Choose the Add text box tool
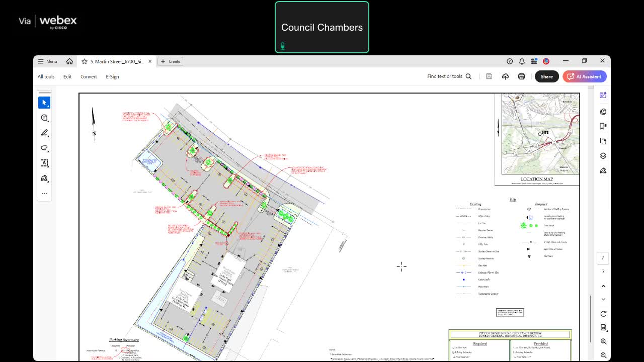Screen dimensions: 644x362 click(44, 163)
